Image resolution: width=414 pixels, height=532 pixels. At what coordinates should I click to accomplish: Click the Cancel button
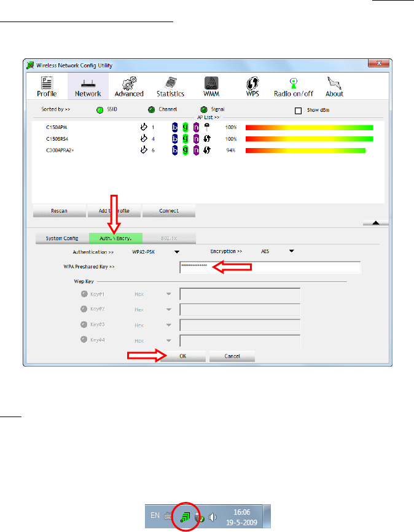[232, 356]
